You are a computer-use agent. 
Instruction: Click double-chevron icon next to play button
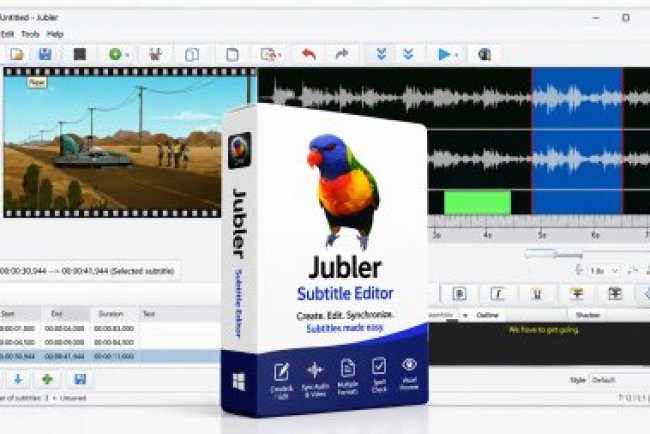[408, 54]
